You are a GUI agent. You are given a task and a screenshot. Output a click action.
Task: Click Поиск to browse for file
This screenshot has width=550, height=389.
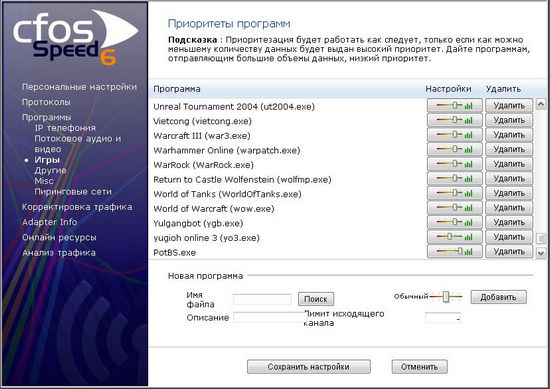tap(316, 299)
